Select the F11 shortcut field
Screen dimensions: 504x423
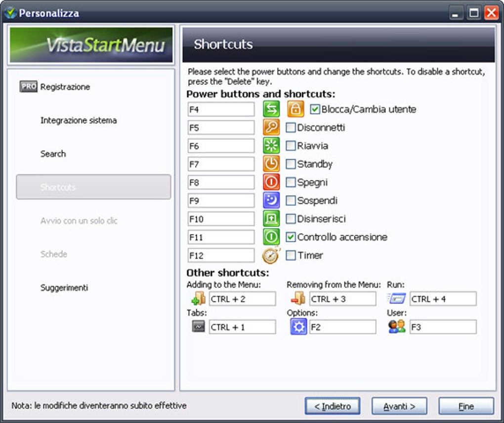click(221, 237)
